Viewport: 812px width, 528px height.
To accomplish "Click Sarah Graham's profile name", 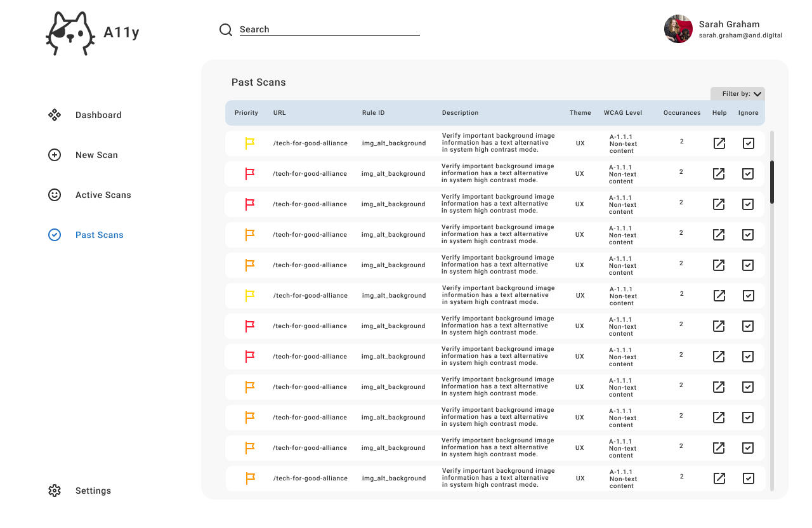I will 729,24.
